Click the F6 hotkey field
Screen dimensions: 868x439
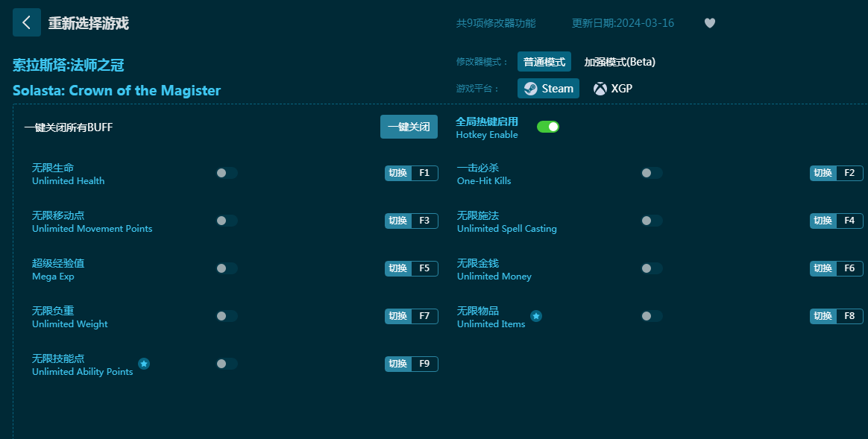pyautogui.click(x=850, y=268)
